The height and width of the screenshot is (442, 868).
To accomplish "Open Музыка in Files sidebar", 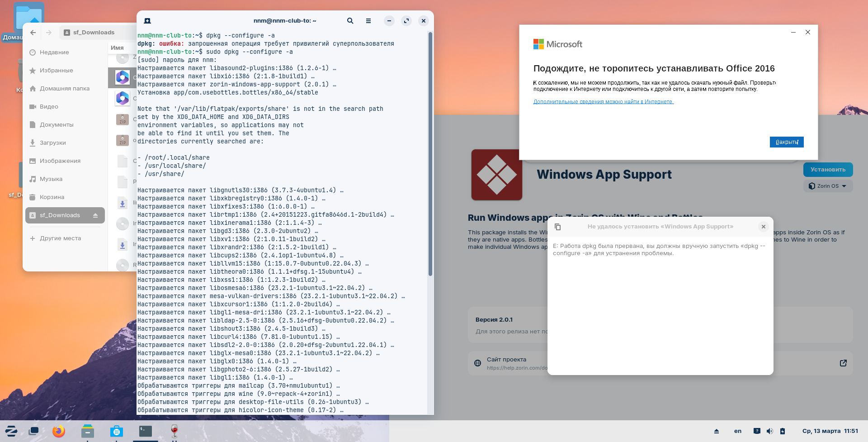I will [x=65, y=179].
